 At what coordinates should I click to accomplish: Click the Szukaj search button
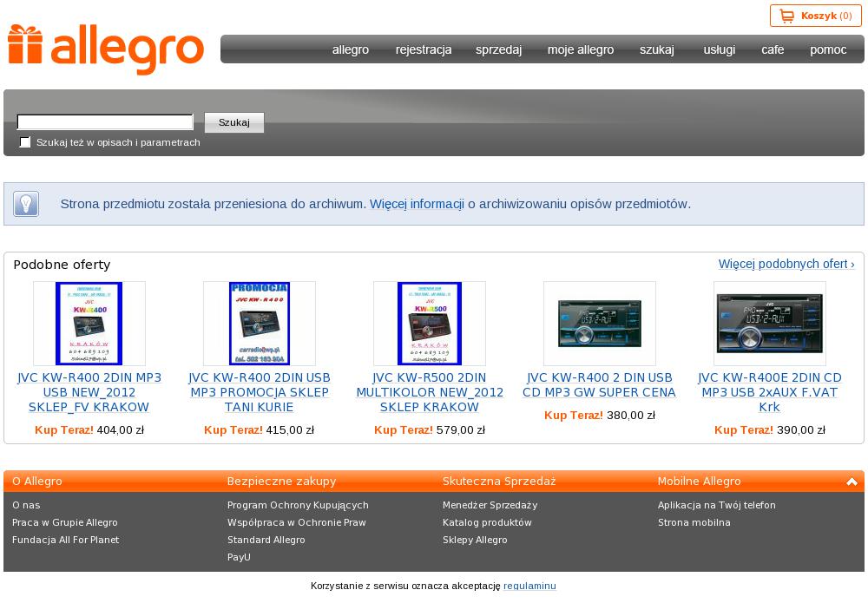(234, 122)
